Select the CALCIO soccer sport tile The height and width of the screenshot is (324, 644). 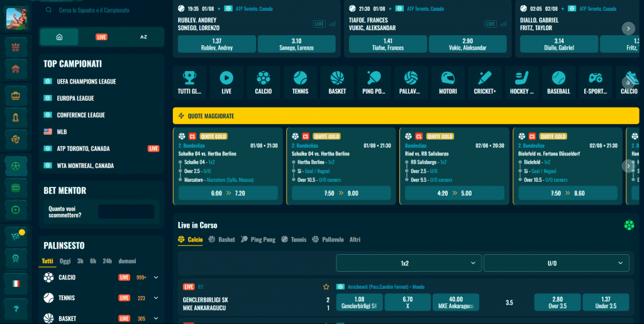click(x=264, y=82)
